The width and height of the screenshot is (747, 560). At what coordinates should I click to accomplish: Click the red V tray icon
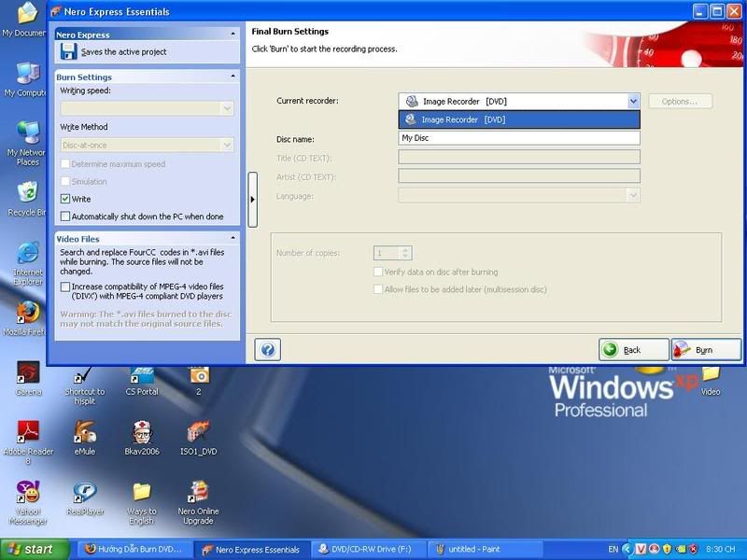[641, 549]
